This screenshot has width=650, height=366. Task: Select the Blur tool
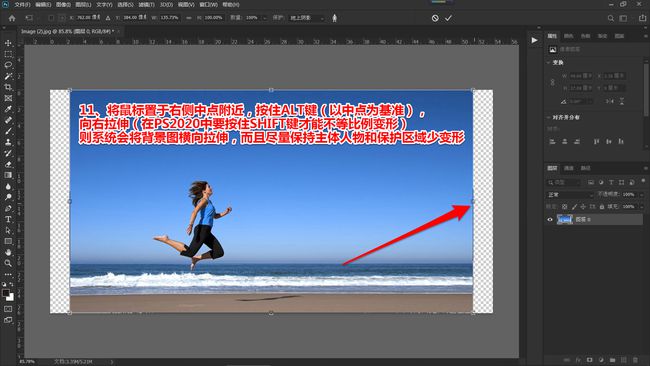coord(8,186)
